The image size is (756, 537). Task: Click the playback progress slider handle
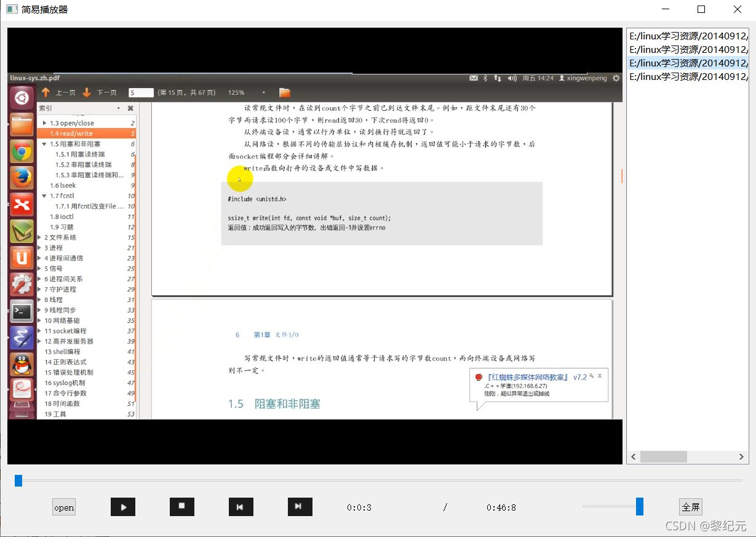[18, 480]
